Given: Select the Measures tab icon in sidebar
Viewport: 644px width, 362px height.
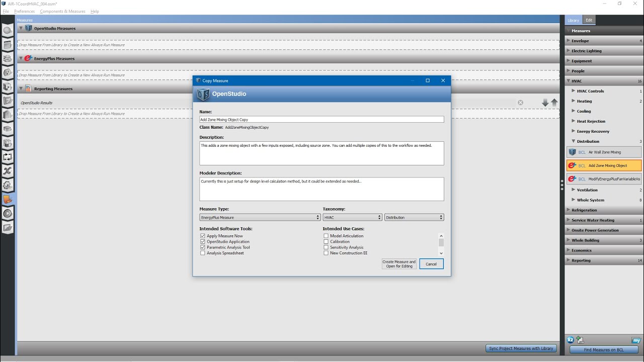Looking at the screenshot, I should (x=8, y=199).
